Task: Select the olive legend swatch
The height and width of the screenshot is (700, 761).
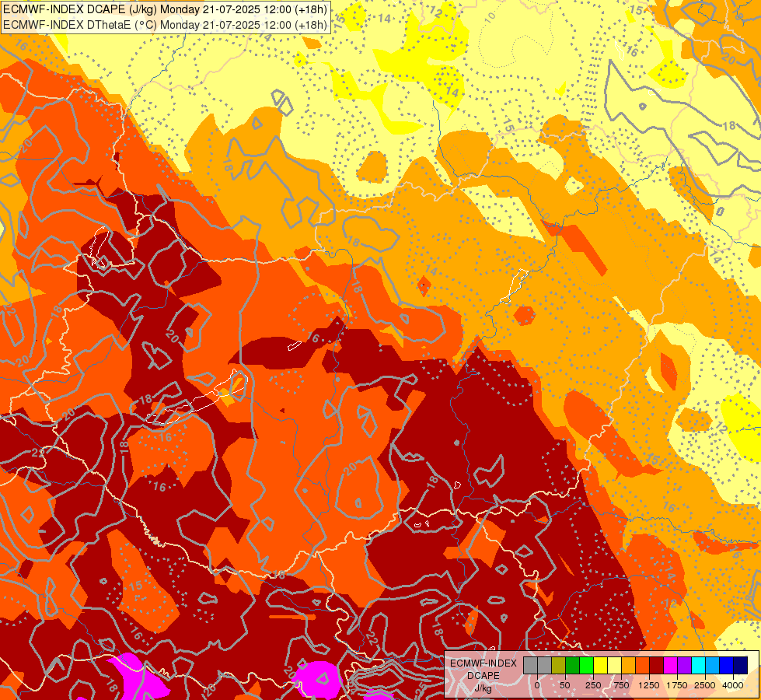Action: click(559, 666)
